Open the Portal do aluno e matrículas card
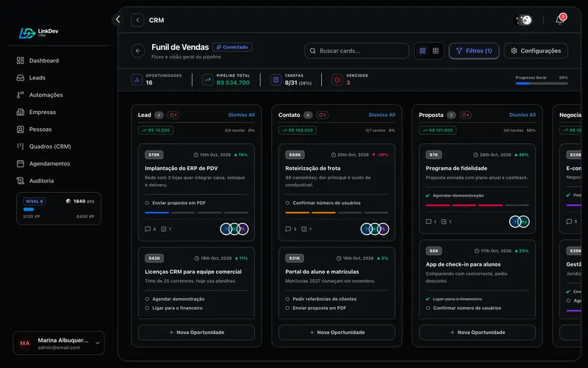Viewport: 588px width, 368px height. click(x=337, y=282)
